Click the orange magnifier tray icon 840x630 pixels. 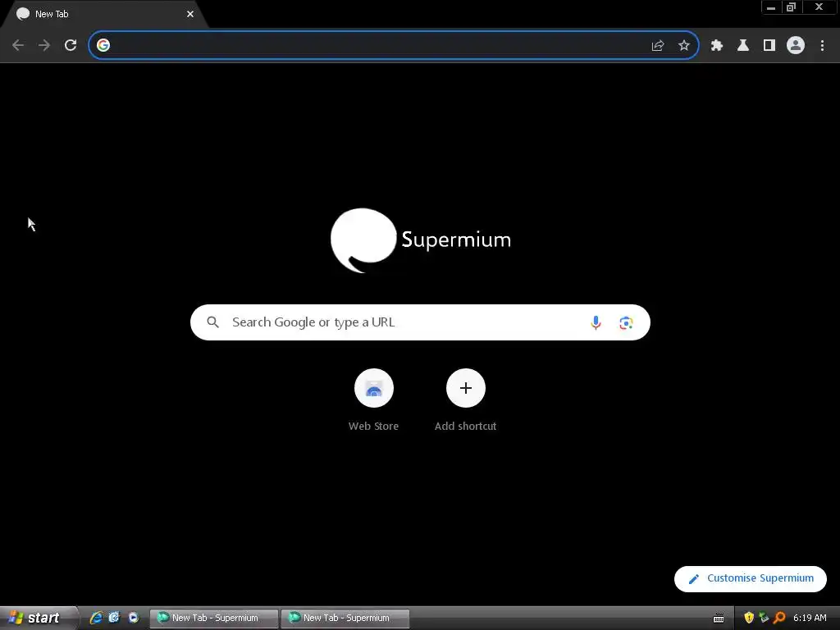click(x=779, y=618)
